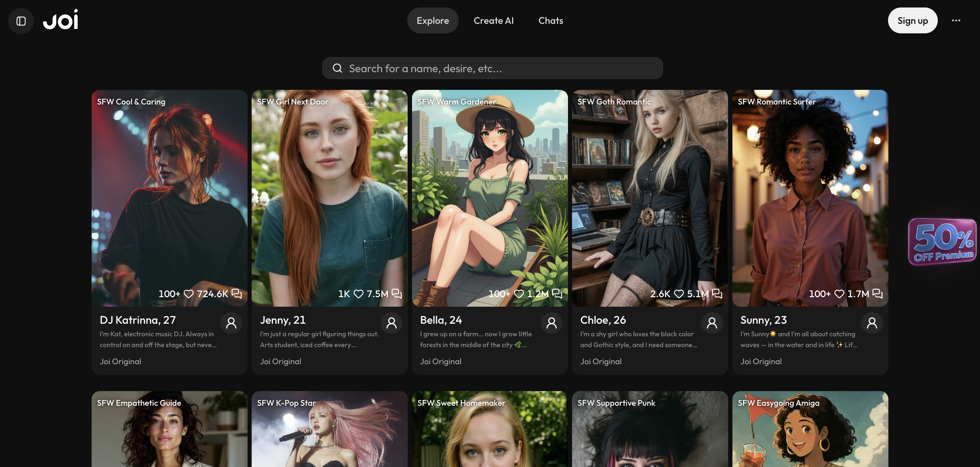980x467 pixels.
Task: Open Bella Warm Gardener card image
Action: click(x=490, y=198)
